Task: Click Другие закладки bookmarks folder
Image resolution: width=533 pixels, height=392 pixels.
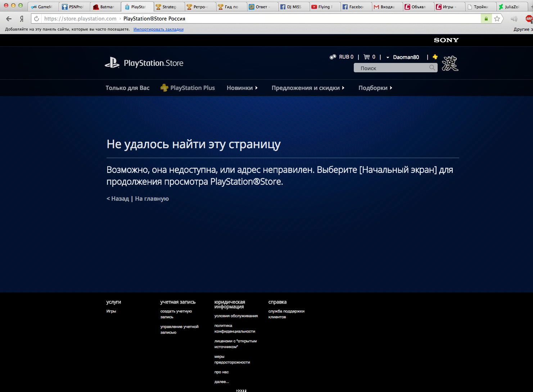Action: (x=523, y=29)
